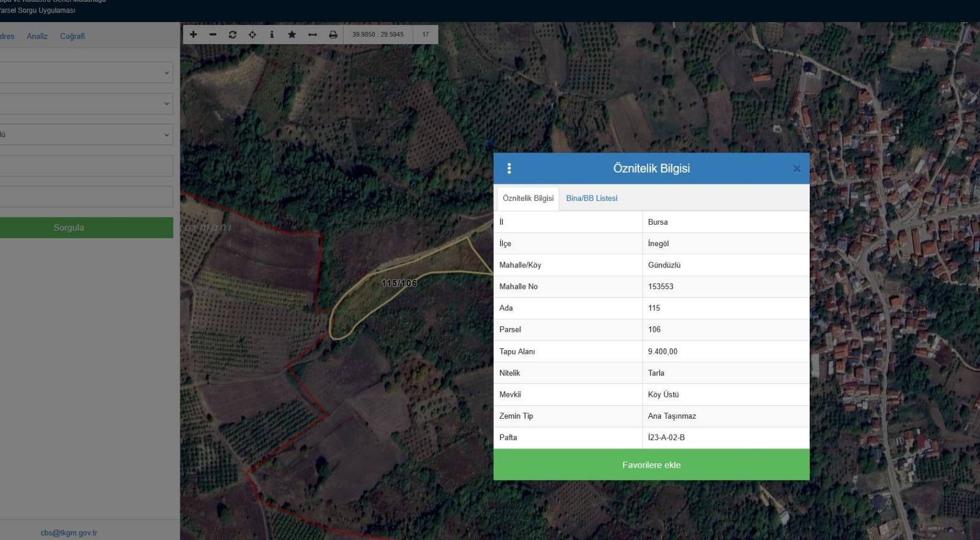This screenshot has height=540, width=980.
Task: Select the Gündüzlü value cell
Action: pyautogui.click(x=726, y=265)
